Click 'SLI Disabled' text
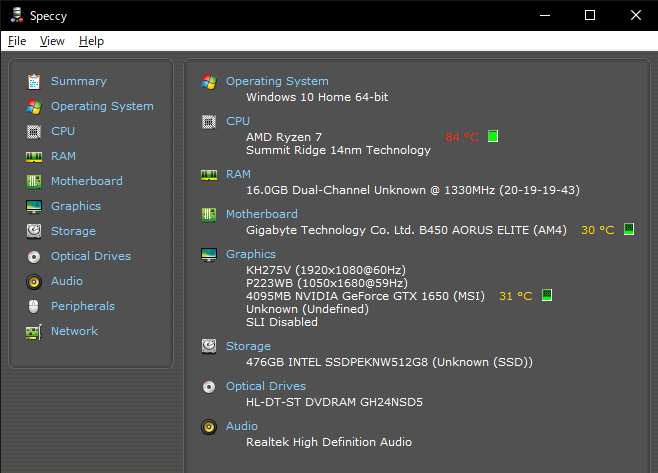Screen dimensions: 658x473 click(x=282, y=322)
